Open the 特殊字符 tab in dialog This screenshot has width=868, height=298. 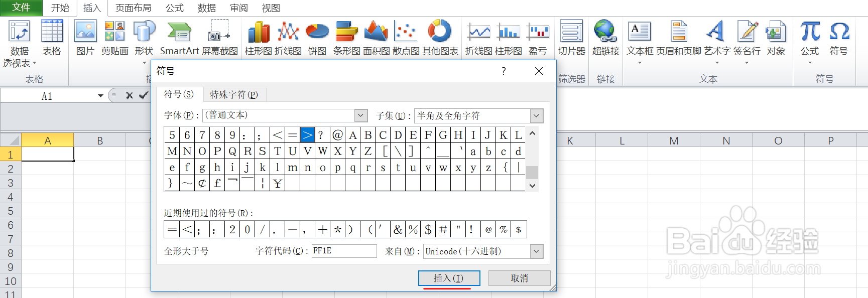click(234, 95)
